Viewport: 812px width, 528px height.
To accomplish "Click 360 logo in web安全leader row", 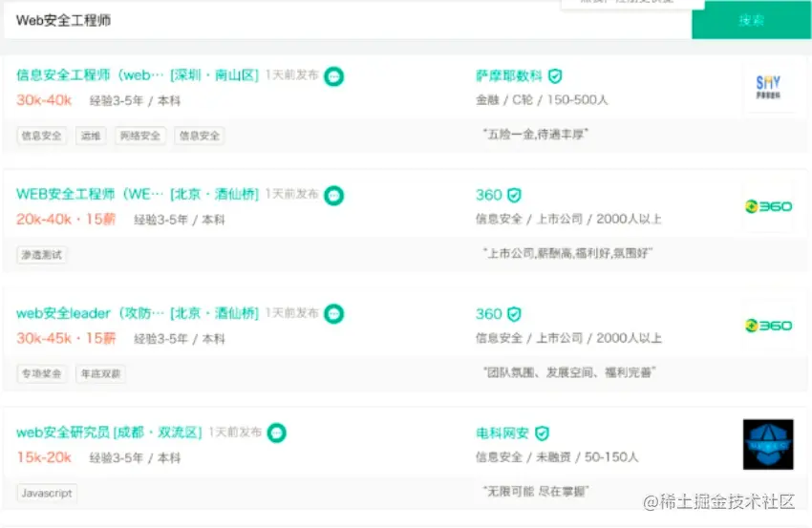I will pyautogui.click(x=768, y=326).
